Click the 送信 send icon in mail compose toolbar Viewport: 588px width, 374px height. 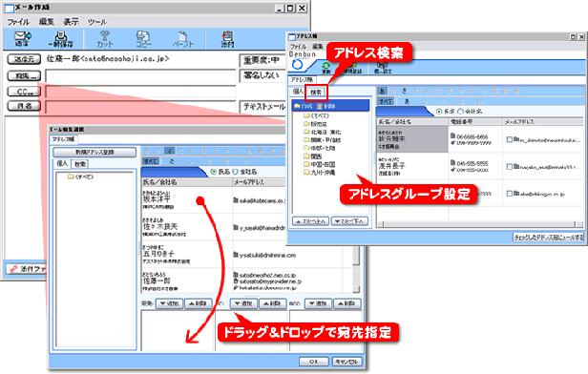[x=22, y=38]
